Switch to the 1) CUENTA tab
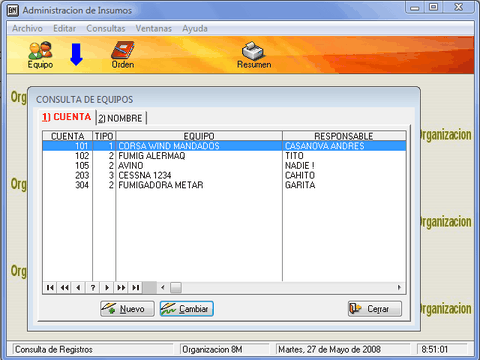 pos(66,117)
